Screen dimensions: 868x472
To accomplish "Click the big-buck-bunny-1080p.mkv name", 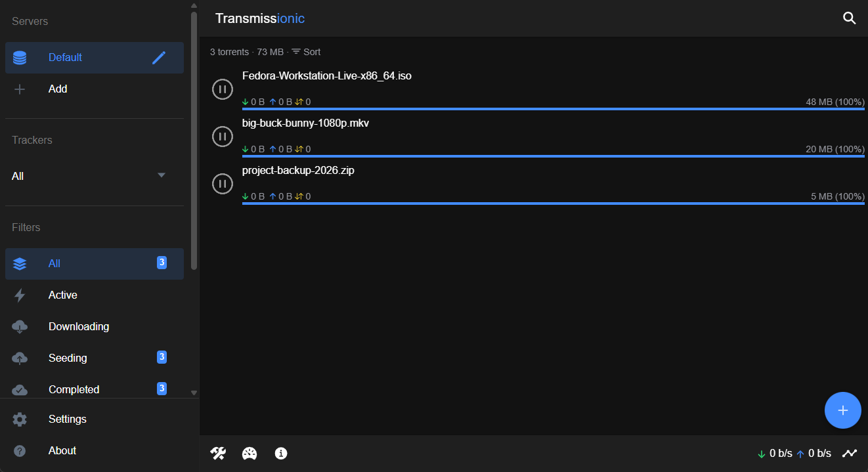I will 305,123.
